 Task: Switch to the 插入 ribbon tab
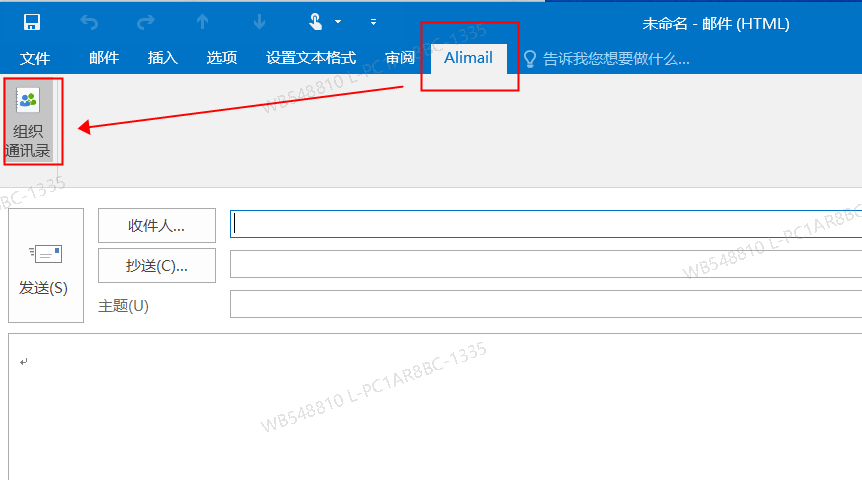pyautogui.click(x=162, y=58)
